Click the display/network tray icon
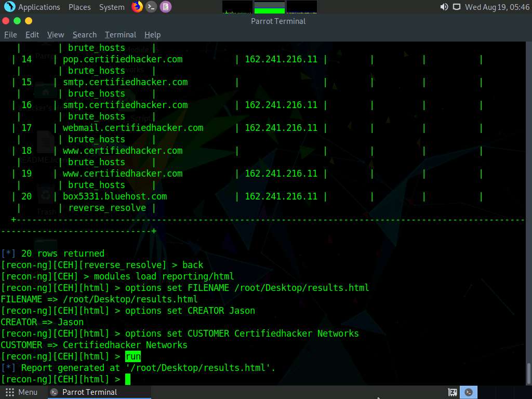Screen dimensions: 532x399 click(x=457, y=7)
